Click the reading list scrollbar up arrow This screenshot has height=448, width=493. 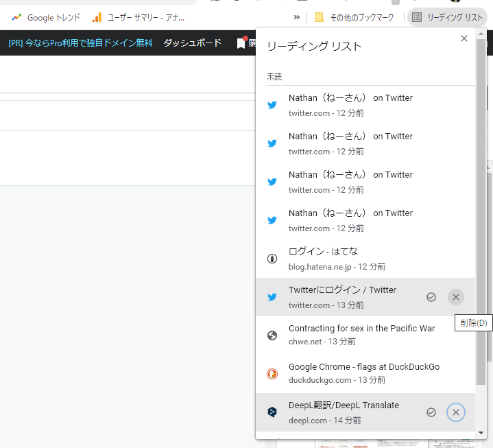(x=481, y=34)
